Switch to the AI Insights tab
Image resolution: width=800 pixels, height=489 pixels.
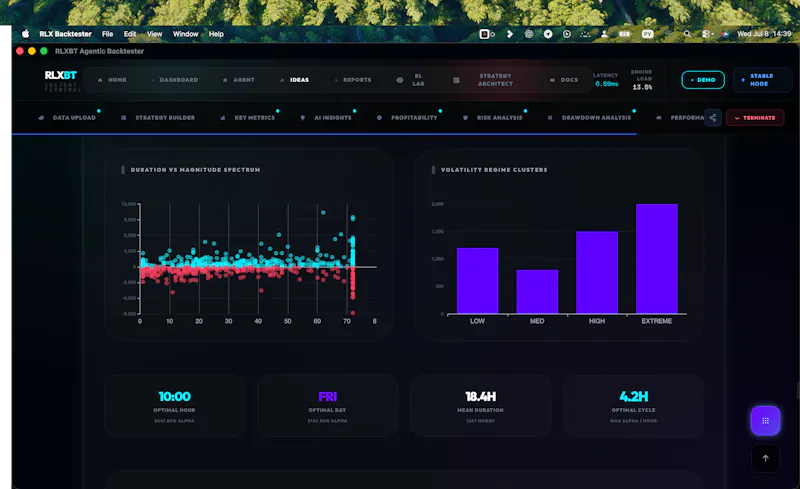tap(327, 117)
